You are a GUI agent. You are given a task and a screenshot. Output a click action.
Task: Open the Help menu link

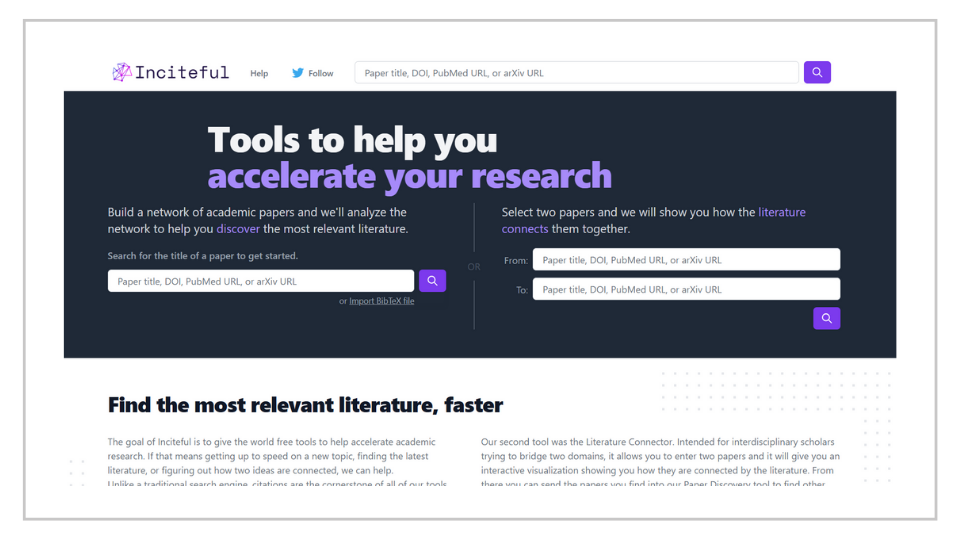(259, 73)
